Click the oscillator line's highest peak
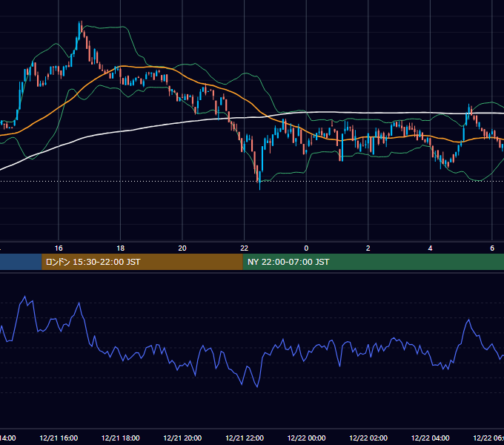This screenshot has width=504, height=445. [25, 297]
